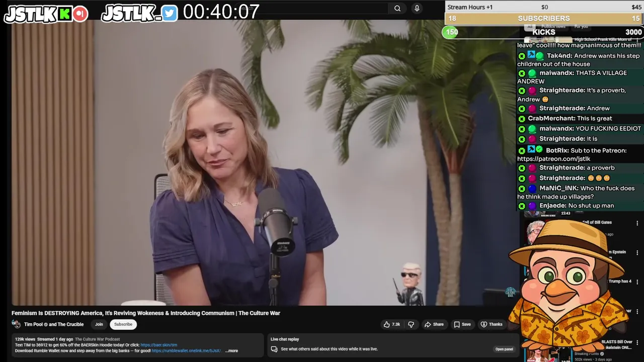Like the video with thumbs up 7.3k

(x=391, y=324)
